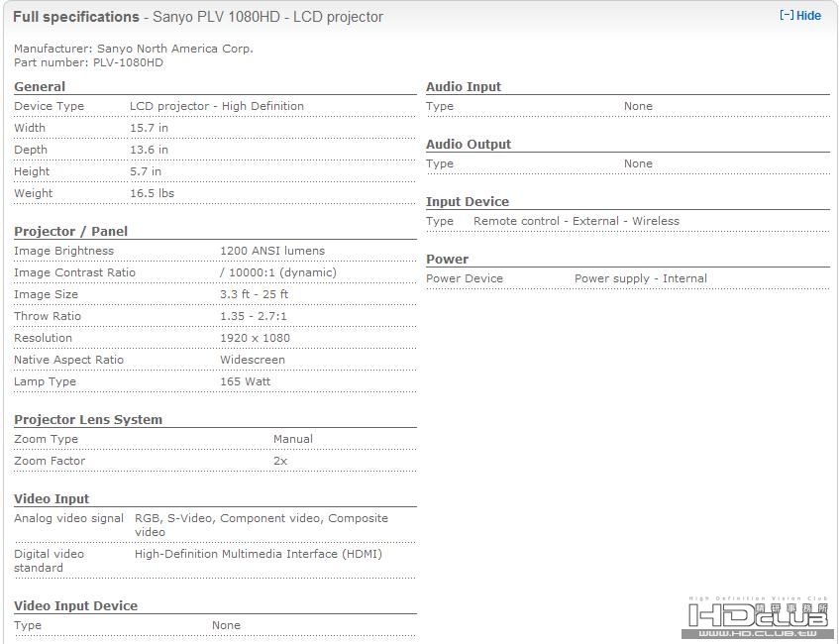Click the Widescreen aspect ratio value

click(x=253, y=361)
